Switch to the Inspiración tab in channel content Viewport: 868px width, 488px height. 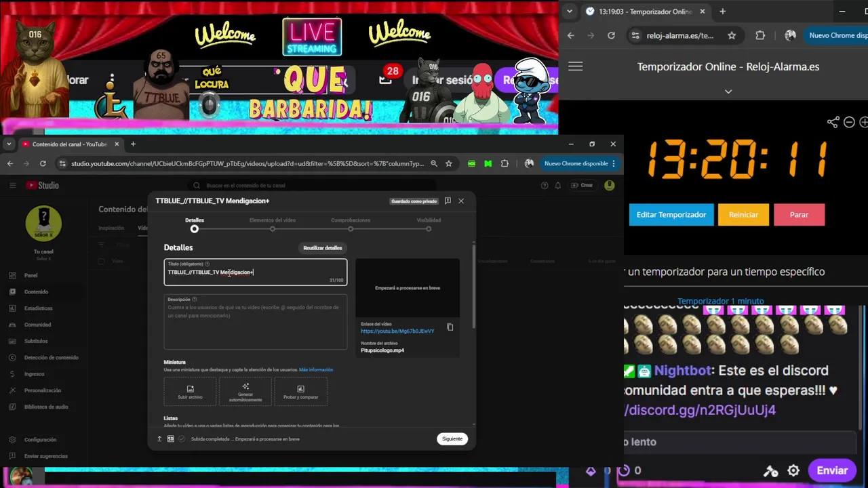coord(111,228)
